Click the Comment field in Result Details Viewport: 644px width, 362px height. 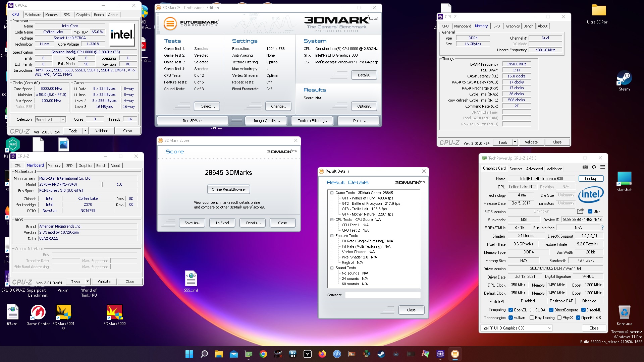tap(383, 295)
